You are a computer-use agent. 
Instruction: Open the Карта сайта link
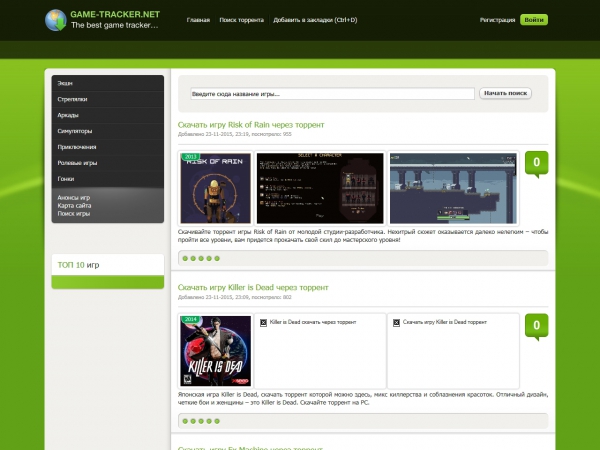click(x=74, y=205)
